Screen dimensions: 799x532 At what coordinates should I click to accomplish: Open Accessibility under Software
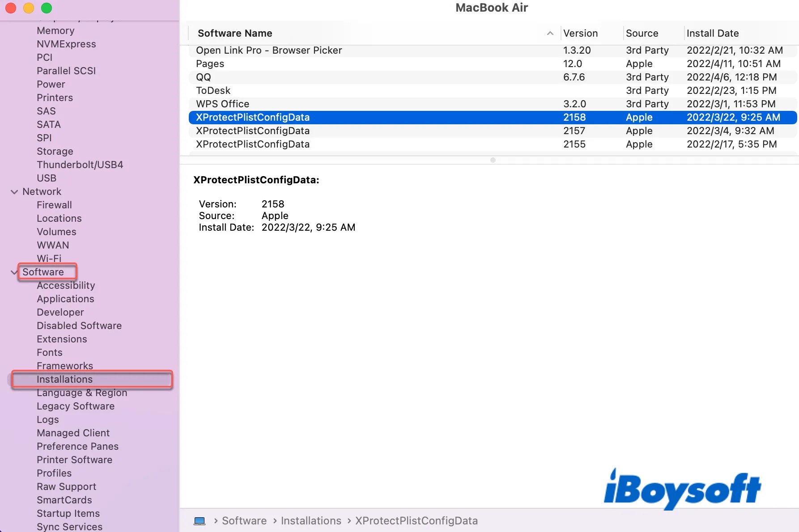pyautogui.click(x=66, y=286)
